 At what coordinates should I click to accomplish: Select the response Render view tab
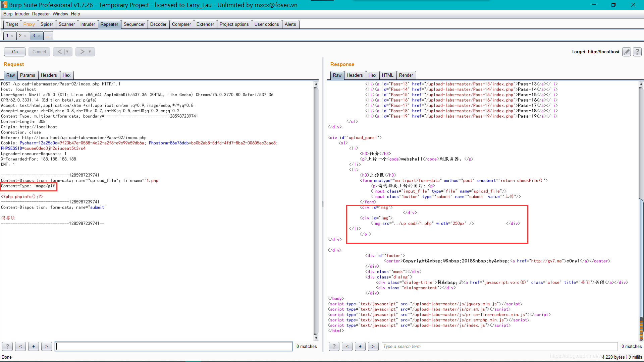tap(406, 75)
